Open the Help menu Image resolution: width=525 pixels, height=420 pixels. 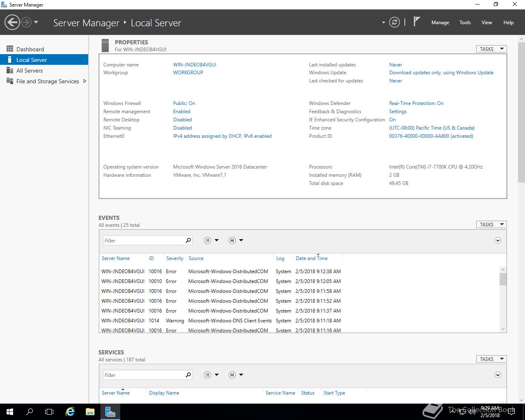pos(509,23)
